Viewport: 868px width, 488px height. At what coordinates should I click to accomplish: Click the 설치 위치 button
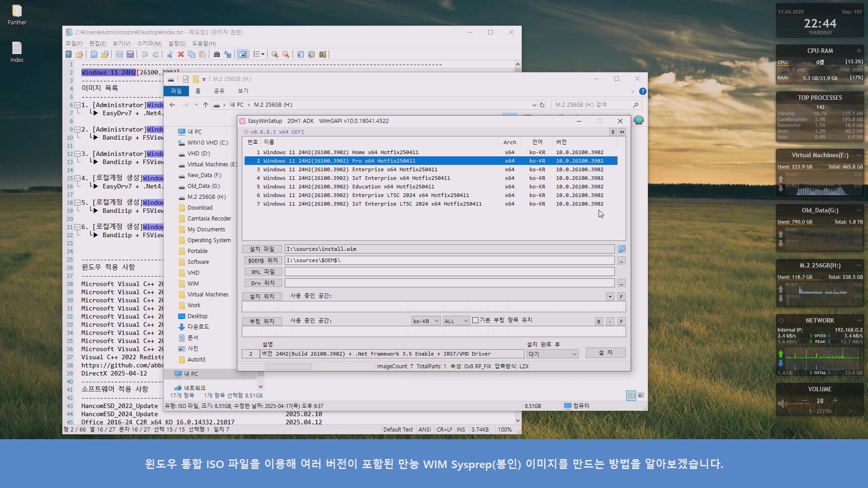click(x=262, y=296)
